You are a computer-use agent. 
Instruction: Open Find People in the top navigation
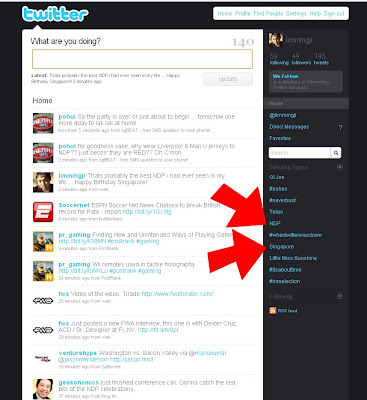tap(268, 14)
